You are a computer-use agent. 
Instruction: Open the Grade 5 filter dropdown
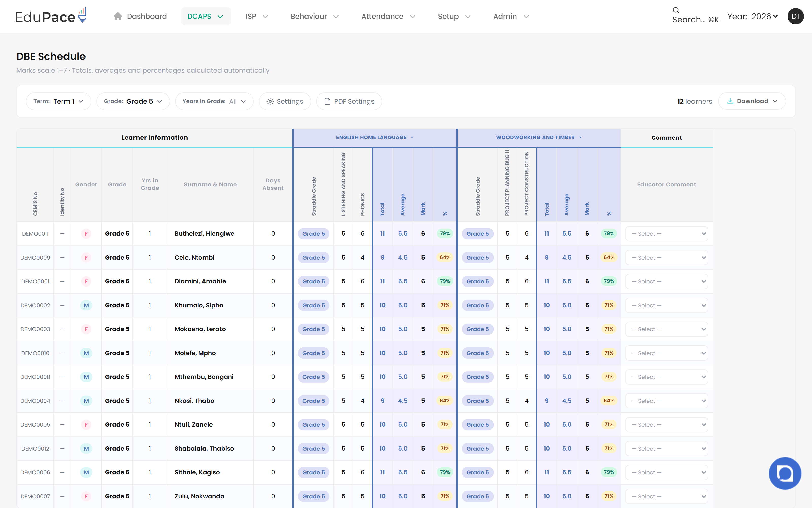(x=133, y=101)
